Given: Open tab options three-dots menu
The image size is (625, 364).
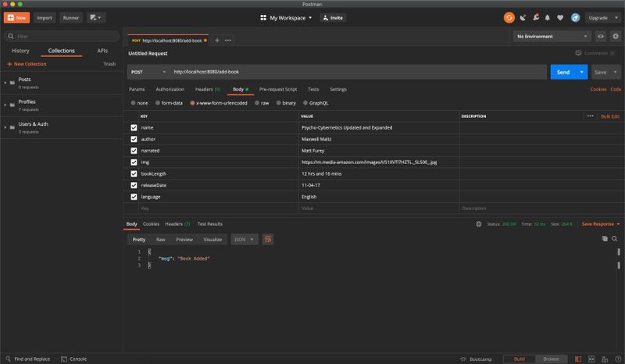Looking at the screenshot, I should click(x=228, y=41).
